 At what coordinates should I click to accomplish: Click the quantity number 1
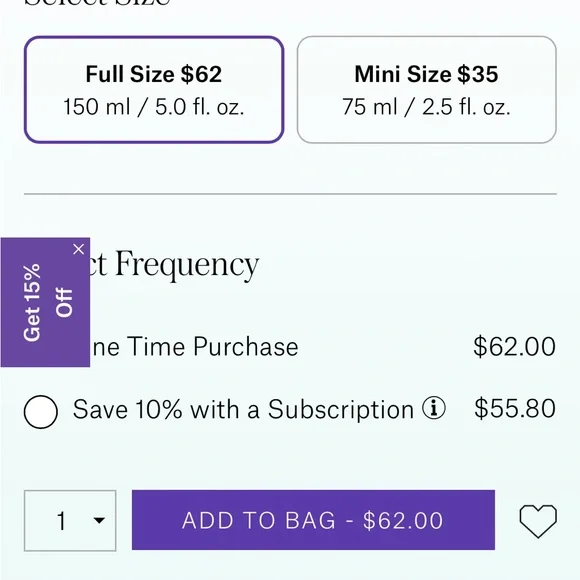tap(61, 521)
